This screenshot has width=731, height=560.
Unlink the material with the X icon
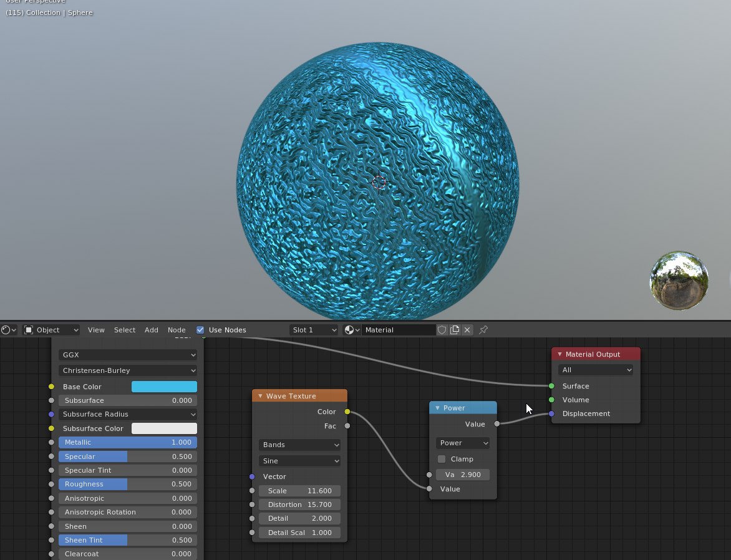click(x=467, y=330)
